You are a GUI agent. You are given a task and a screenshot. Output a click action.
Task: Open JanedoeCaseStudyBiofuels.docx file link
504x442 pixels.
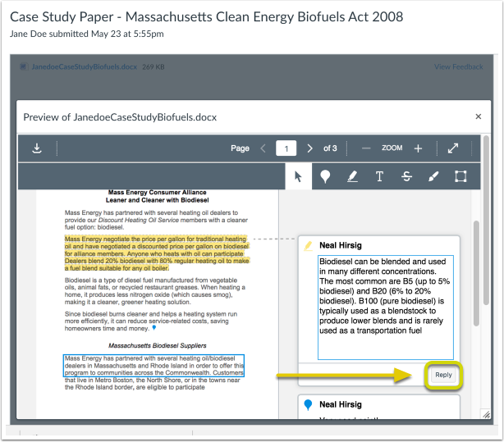click(x=85, y=66)
